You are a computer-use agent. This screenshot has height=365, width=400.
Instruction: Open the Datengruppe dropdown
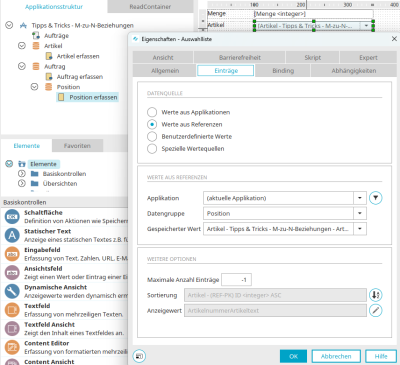pos(360,213)
